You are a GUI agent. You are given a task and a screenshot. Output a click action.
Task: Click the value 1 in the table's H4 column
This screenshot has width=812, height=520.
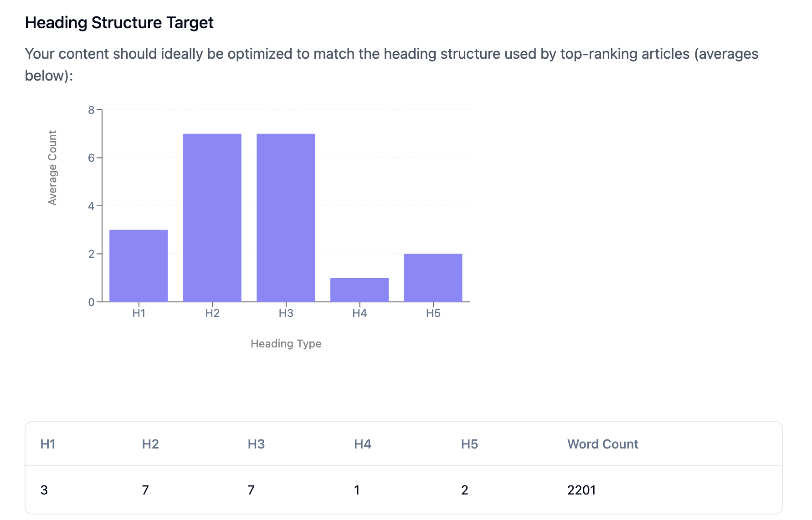pos(357,490)
